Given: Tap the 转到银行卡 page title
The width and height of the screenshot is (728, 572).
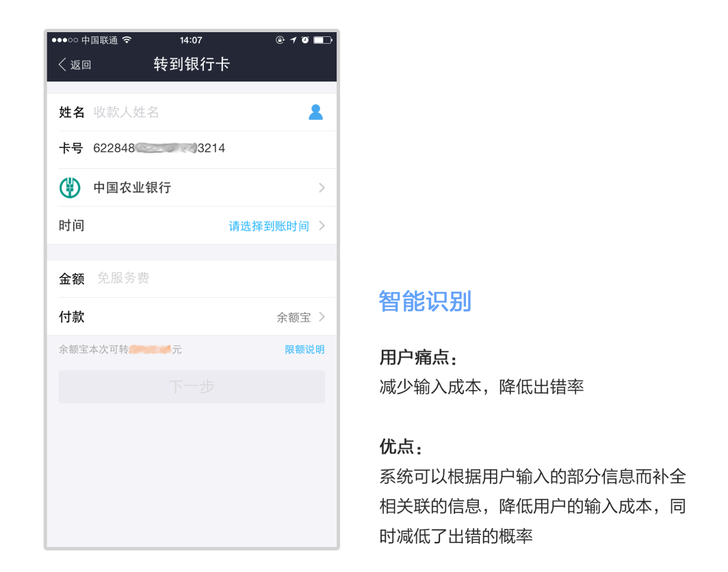Looking at the screenshot, I should pyautogui.click(x=192, y=64).
